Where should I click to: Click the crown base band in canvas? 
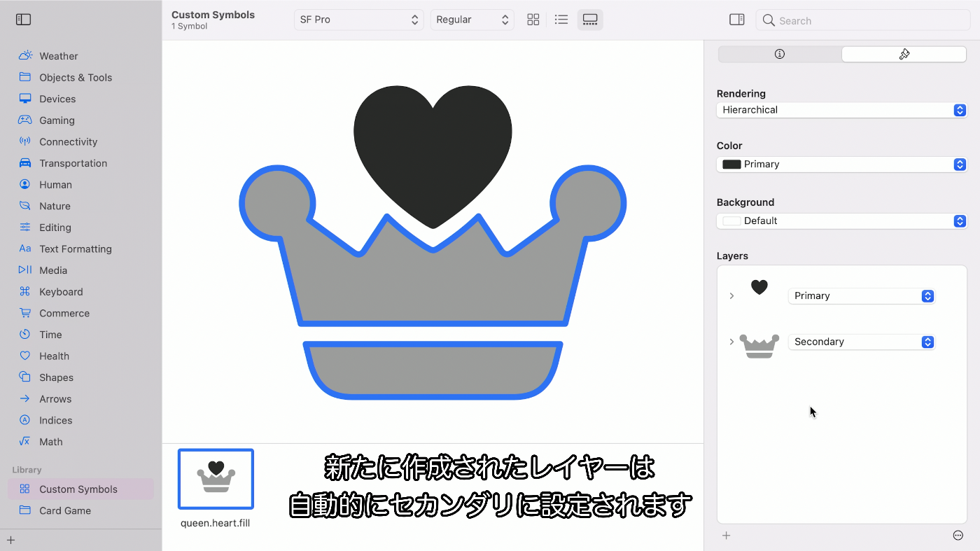[433, 370]
